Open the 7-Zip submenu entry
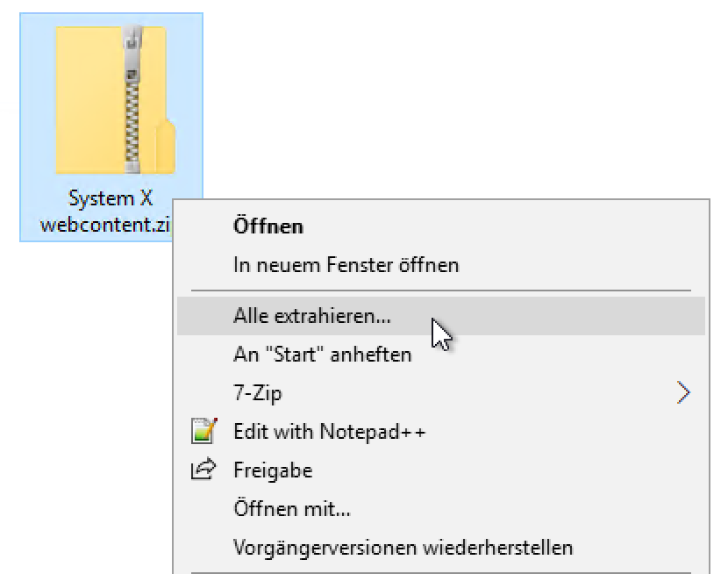Viewport: 728px width, 574px height. coord(258,393)
